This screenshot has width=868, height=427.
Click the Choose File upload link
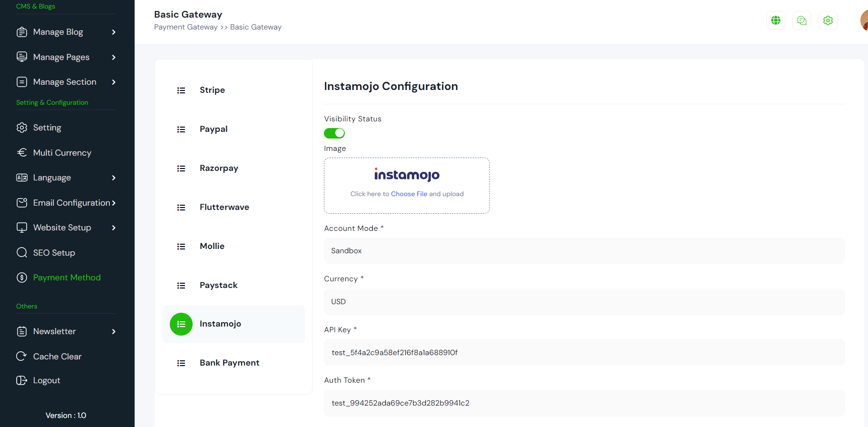[409, 194]
